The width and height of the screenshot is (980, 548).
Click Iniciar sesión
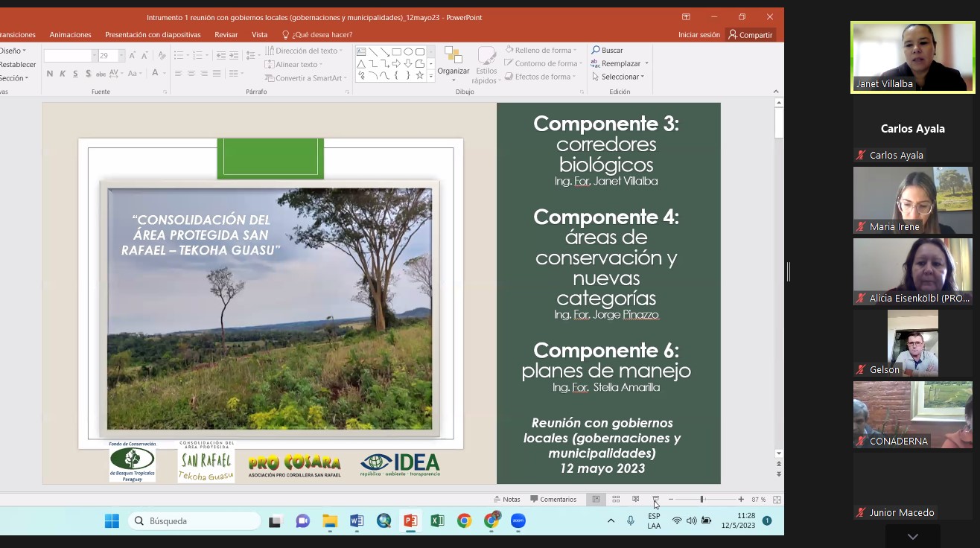tap(699, 34)
